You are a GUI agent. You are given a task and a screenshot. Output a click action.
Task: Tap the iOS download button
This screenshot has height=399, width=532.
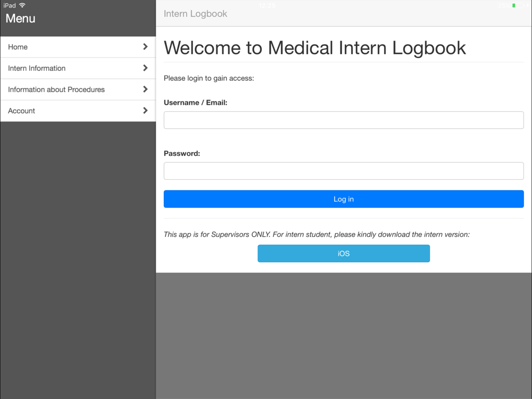click(344, 253)
